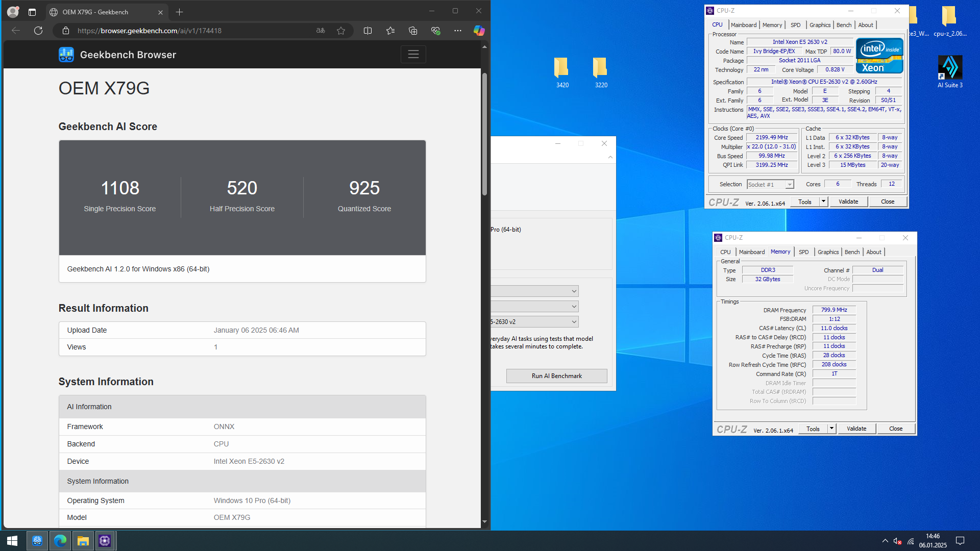980x551 pixels.
Task: Refresh the Geekbench page
Action: (x=38, y=31)
